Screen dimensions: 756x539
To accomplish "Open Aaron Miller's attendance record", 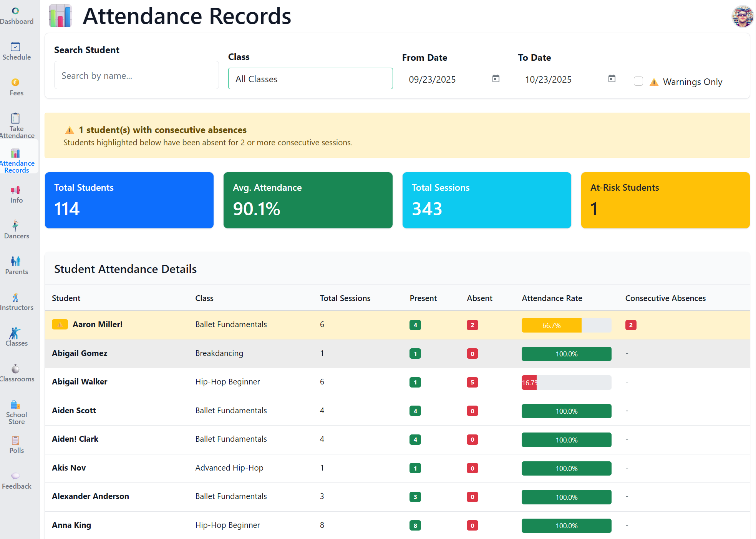I will pyautogui.click(x=98, y=324).
